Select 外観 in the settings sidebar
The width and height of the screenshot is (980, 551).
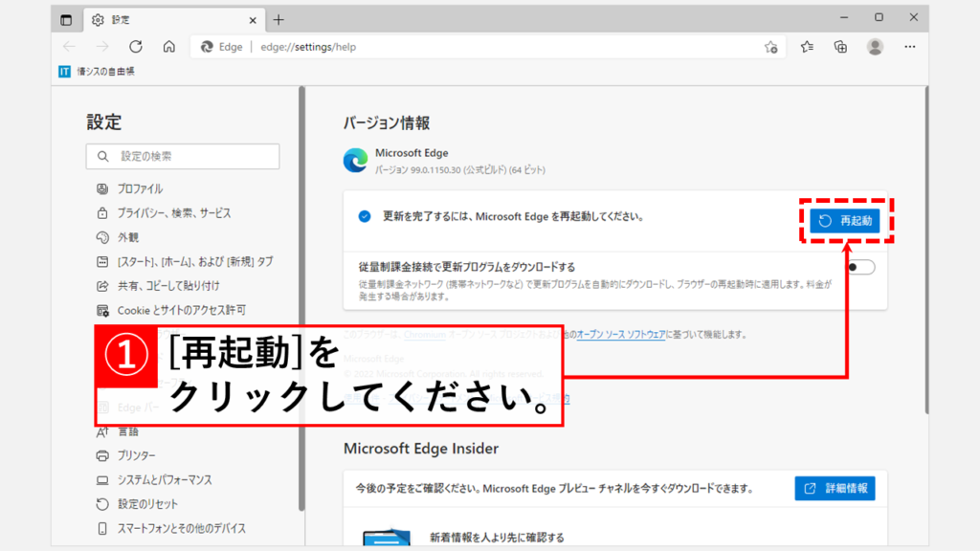click(x=127, y=237)
